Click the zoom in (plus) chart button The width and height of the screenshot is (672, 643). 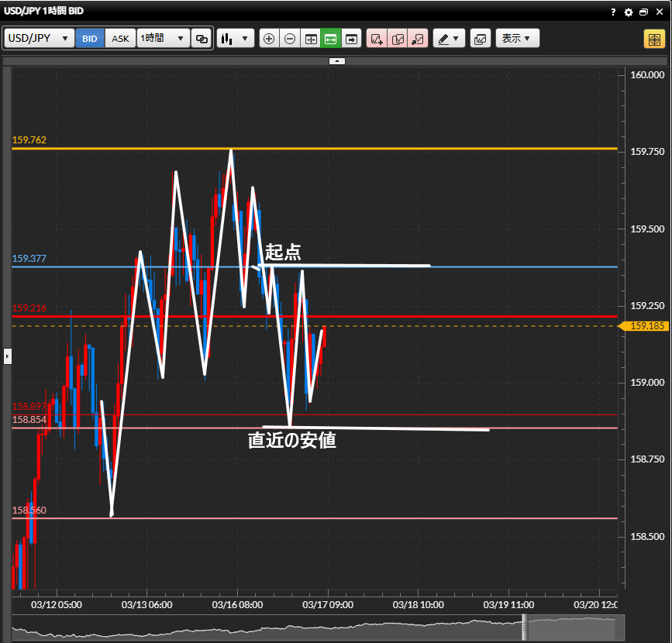[x=269, y=39]
